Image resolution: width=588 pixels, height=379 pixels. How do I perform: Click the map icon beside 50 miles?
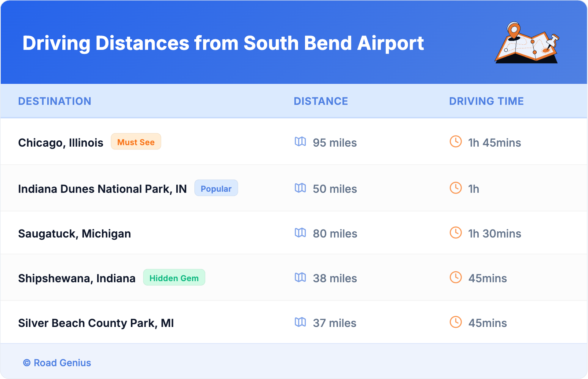pyautogui.click(x=300, y=188)
